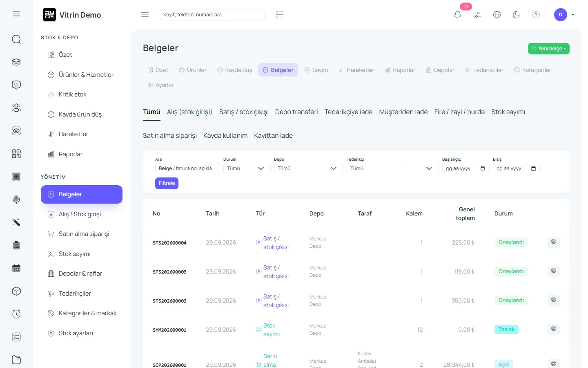
Task: Select the Müşteriden iade filter tab
Action: [403, 112]
